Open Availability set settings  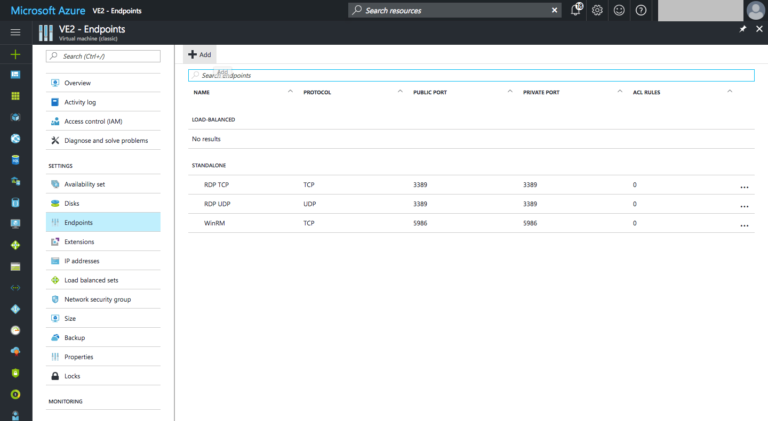103,184
